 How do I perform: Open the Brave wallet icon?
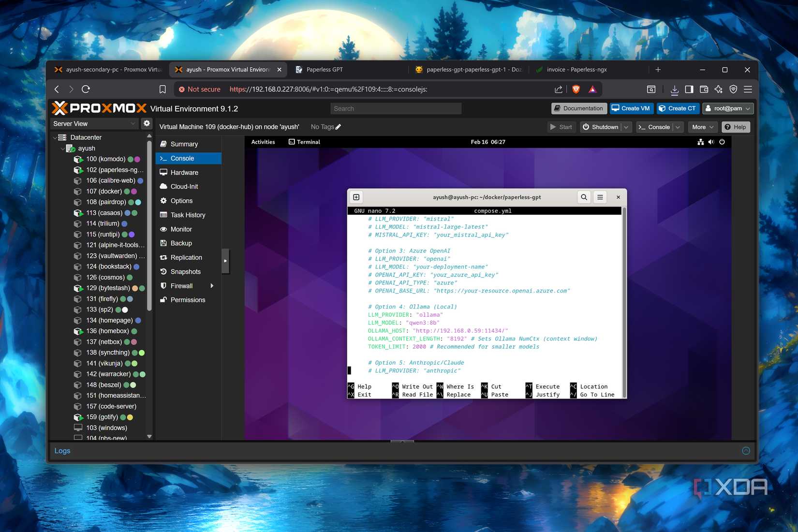pyautogui.click(x=704, y=89)
